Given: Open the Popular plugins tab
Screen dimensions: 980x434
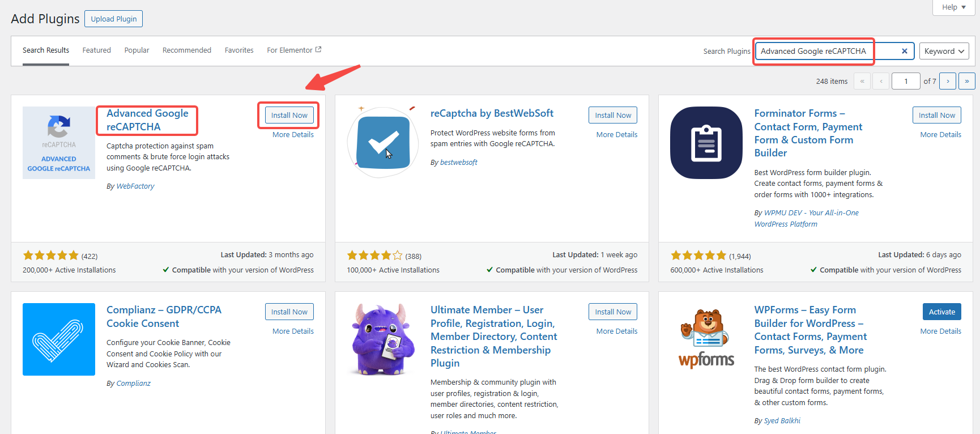Looking at the screenshot, I should (137, 50).
